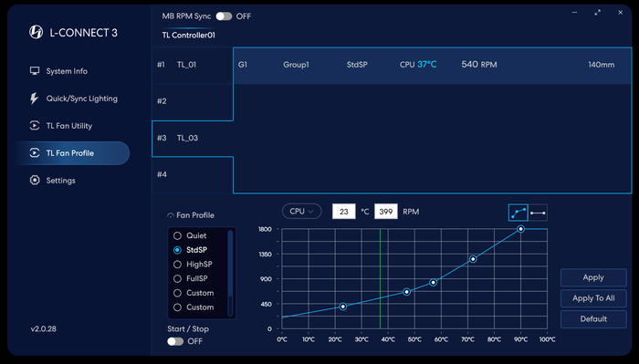Viewport: 639px width, 364px height.
Task: Click StdSP label in the Group1 row
Action: [357, 65]
